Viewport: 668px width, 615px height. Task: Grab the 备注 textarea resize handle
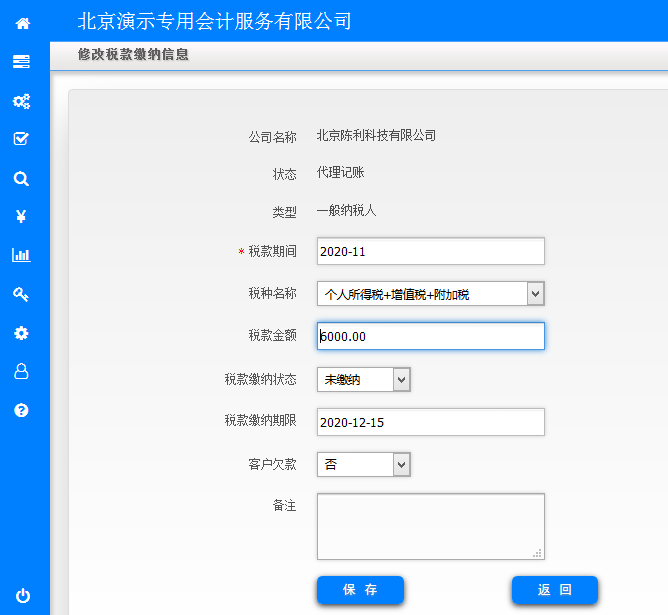coord(538,553)
